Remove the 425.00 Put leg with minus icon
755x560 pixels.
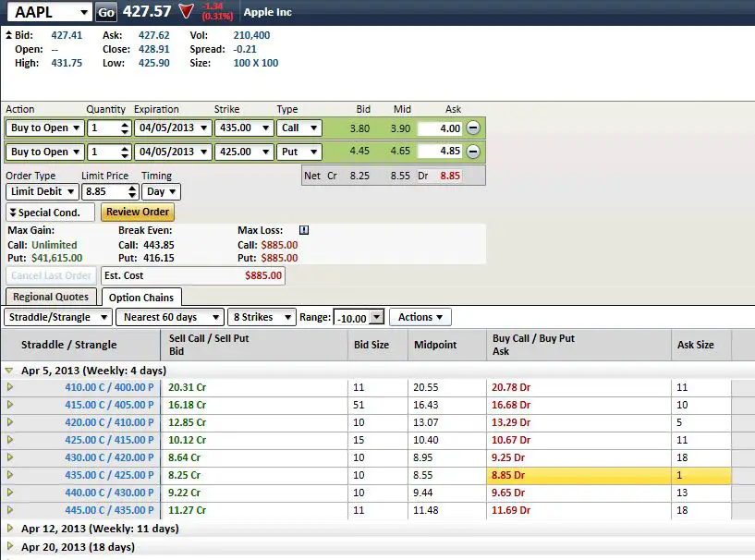point(473,152)
